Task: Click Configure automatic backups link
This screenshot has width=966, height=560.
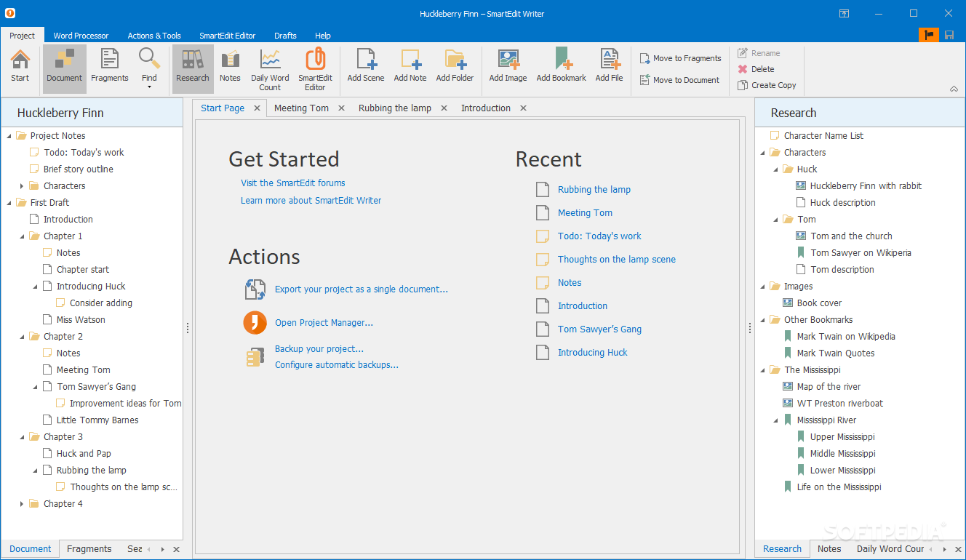Action: click(x=337, y=365)
